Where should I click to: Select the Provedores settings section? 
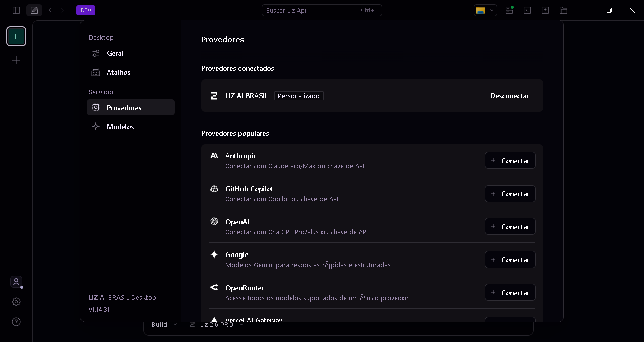pos(130,107)
